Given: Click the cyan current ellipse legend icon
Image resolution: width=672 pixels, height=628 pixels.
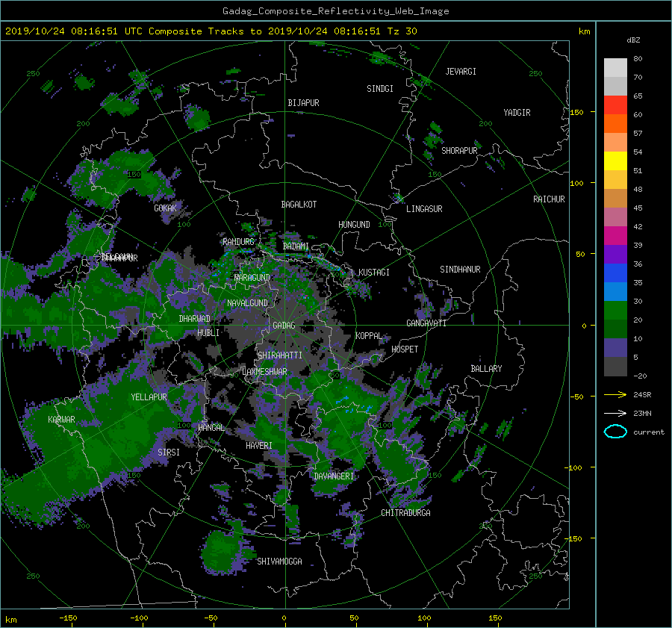Looking at the screenshot, I should (x=615, y=432).
